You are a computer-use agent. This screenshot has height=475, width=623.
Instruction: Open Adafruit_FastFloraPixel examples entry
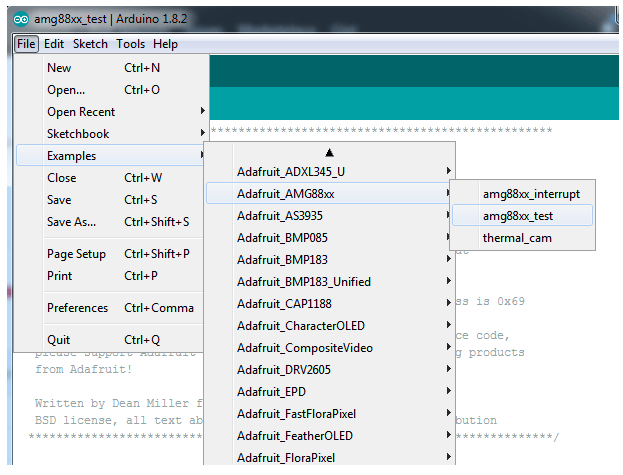330,414
